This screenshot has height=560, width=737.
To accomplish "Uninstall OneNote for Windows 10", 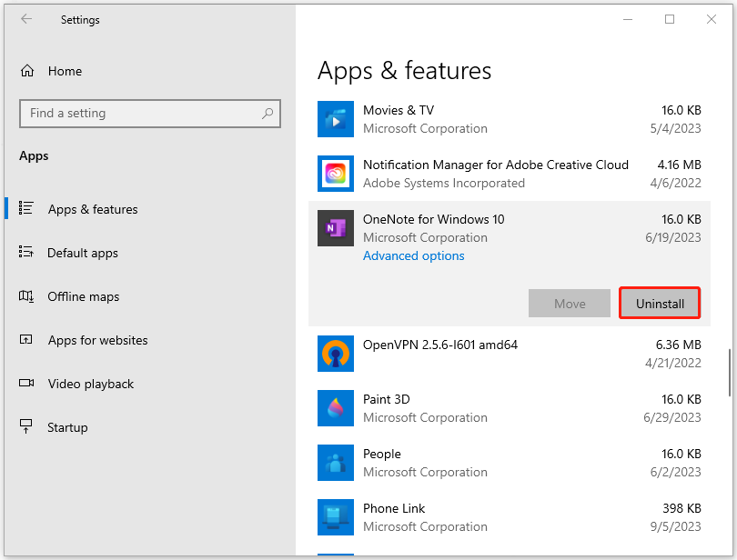I will click(x=660, y=304).
